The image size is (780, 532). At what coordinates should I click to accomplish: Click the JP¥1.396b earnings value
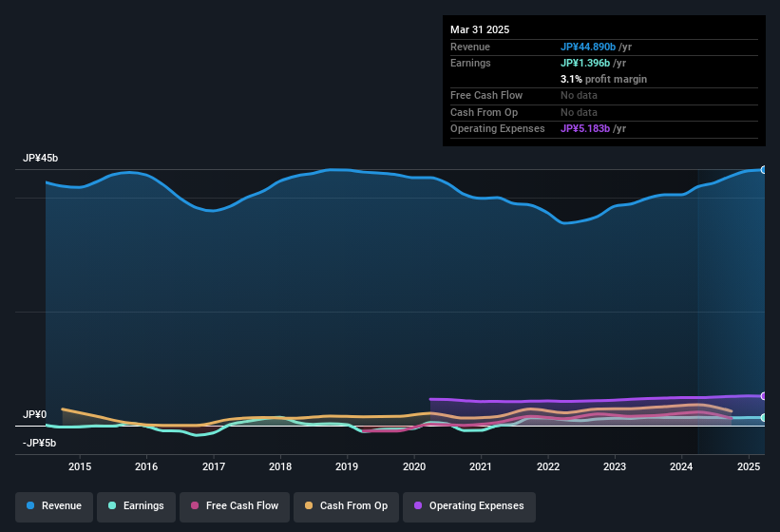point(585,63)
